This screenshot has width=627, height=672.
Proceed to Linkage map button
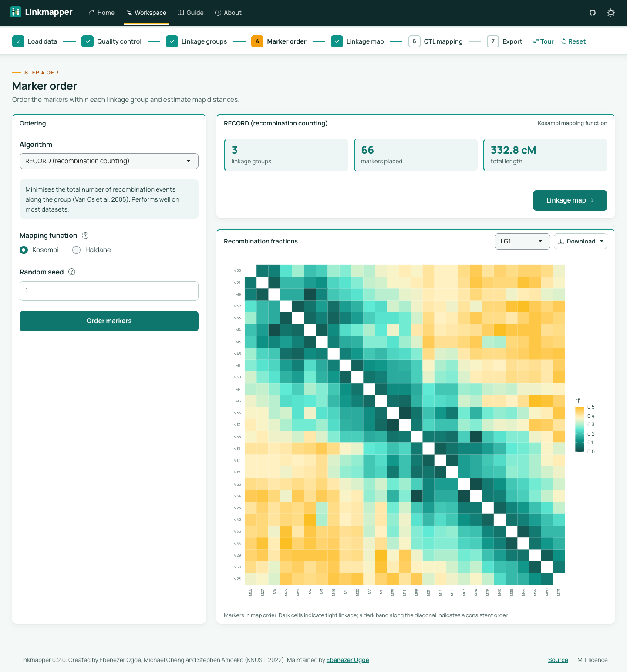pyautogui.click(x=570, y=200)
